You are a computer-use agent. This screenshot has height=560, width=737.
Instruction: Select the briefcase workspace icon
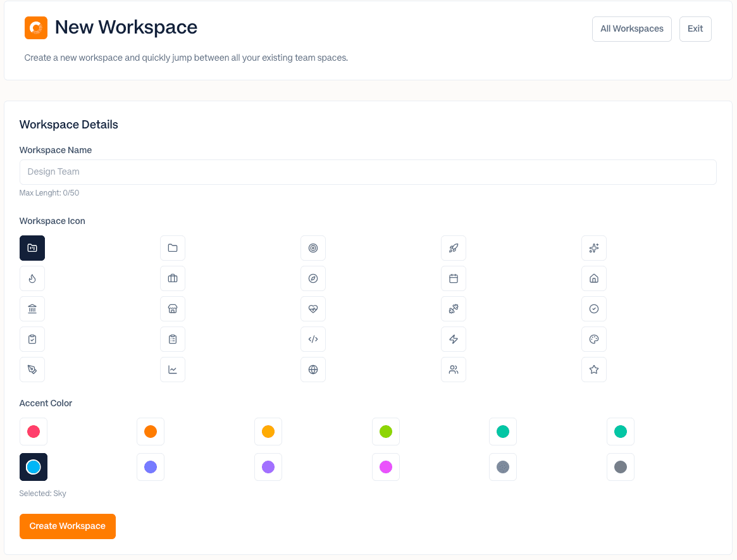point(173,278)
